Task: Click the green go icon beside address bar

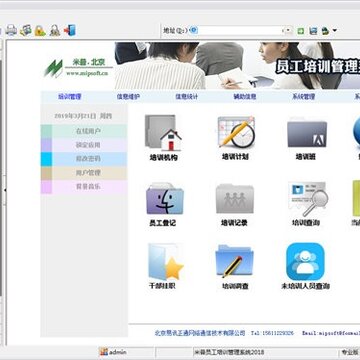Action: pos(301,31)
